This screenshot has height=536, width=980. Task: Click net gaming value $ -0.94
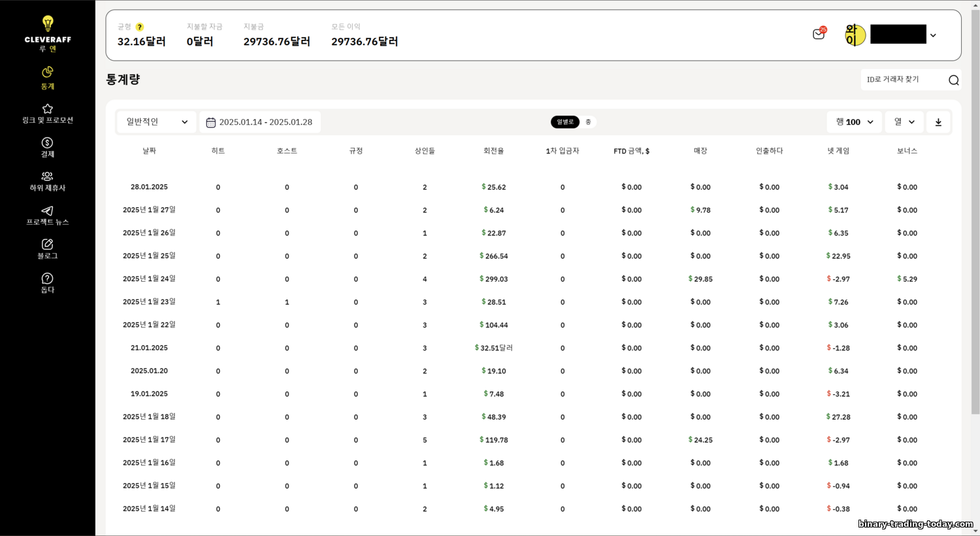[838, 486]
